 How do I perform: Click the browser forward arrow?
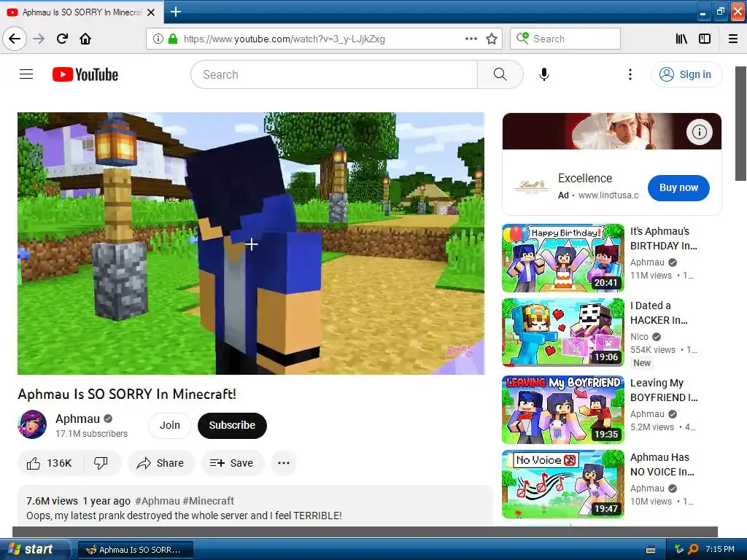point(39,39)
